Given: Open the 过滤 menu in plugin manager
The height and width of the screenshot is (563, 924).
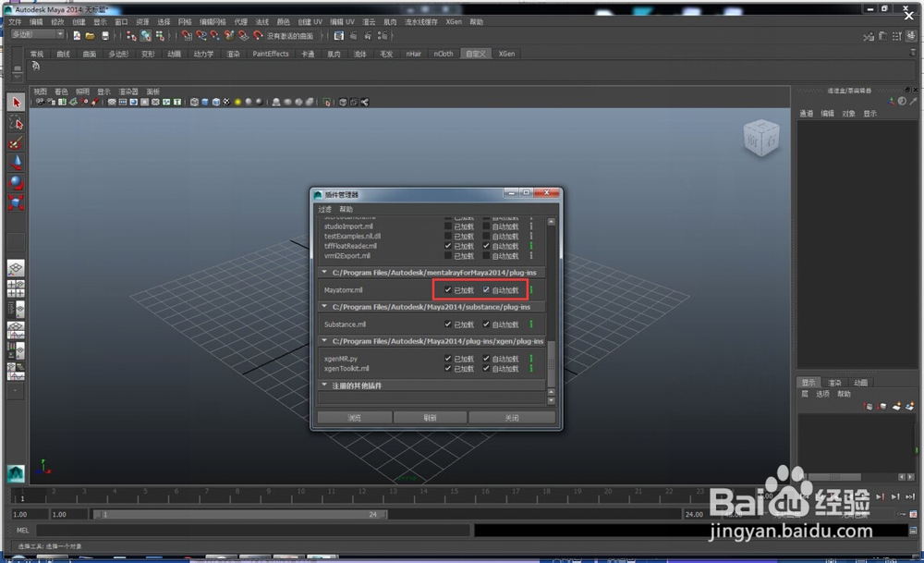Looking at the screenshot, I should coord(324,209).
